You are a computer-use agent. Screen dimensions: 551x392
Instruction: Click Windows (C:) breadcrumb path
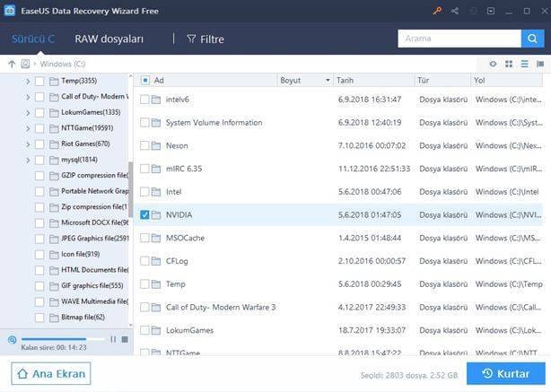click(63, 64)
